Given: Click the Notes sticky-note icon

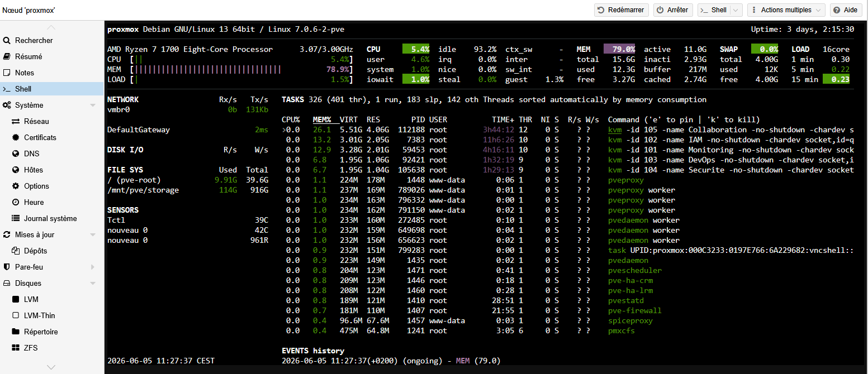Looking at the screenshot, I should point(7,73).
